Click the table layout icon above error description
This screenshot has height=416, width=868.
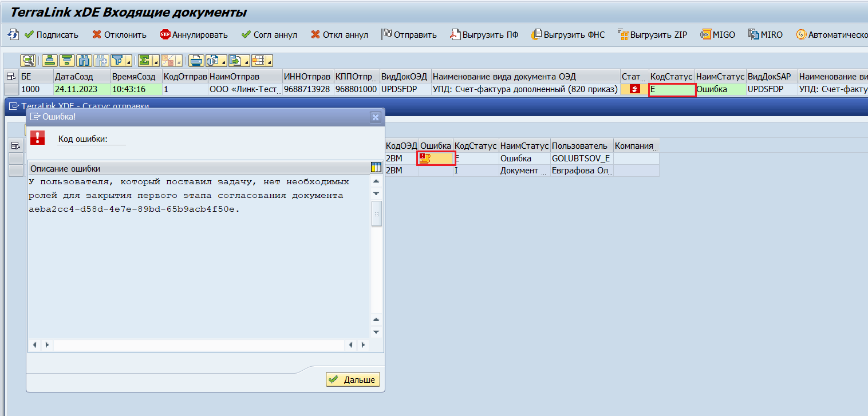pyautogui.click(x=376, y=167)
